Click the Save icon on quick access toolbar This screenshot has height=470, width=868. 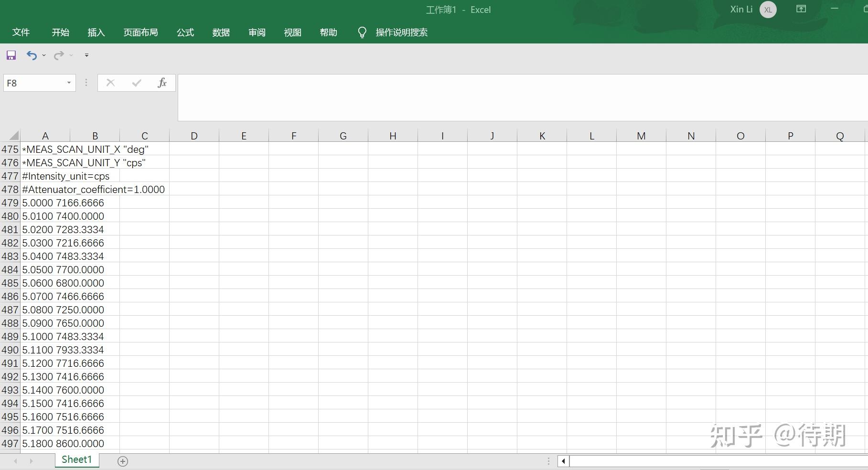pyautogui.click(x=11, y=55)
